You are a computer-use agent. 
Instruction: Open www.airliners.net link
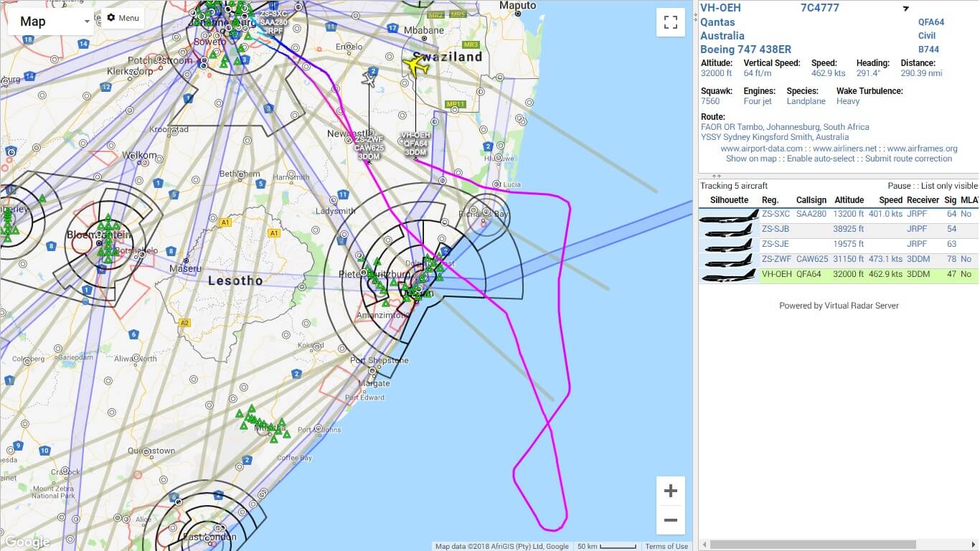pos(845,149)
